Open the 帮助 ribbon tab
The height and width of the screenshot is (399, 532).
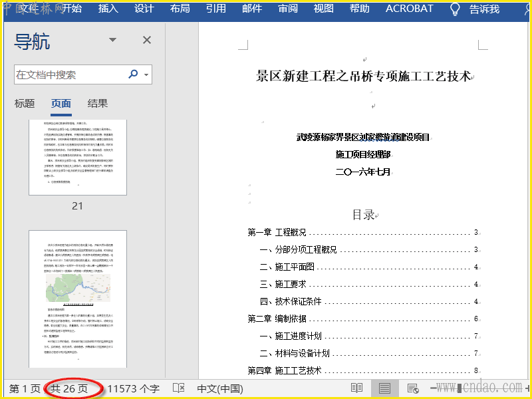[360, 9]
